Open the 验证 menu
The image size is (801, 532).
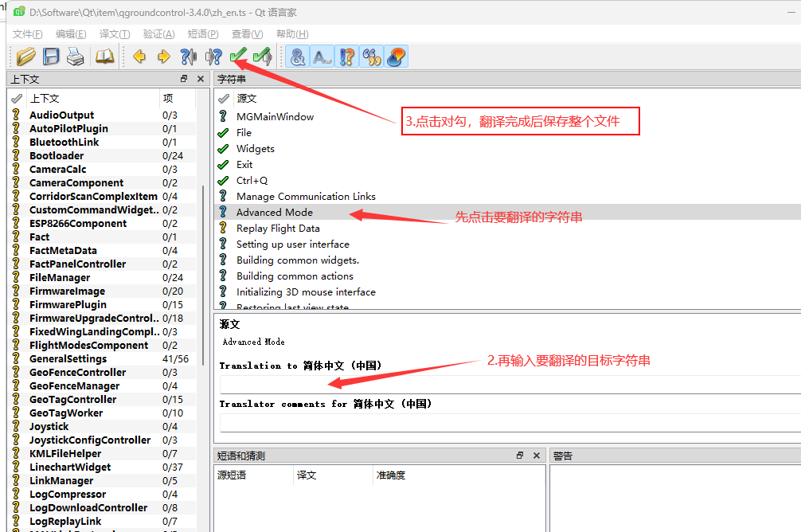click(x=158, y=34)
